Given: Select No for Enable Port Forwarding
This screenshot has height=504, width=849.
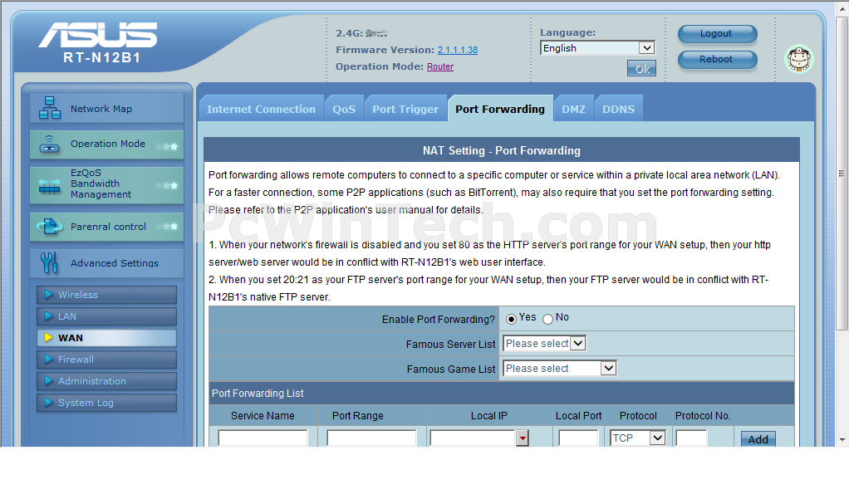Looking at the screenshot, I should [548, 319].
